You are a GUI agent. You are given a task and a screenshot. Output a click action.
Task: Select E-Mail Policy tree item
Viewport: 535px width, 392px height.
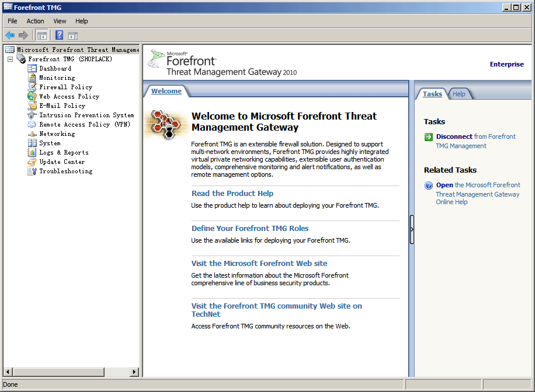coord(62,106)
